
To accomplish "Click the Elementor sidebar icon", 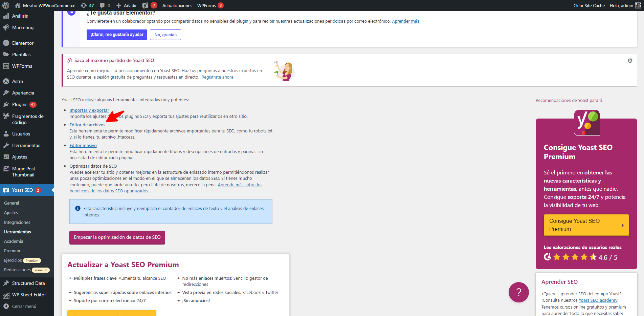I will click(x=6, y=43).
